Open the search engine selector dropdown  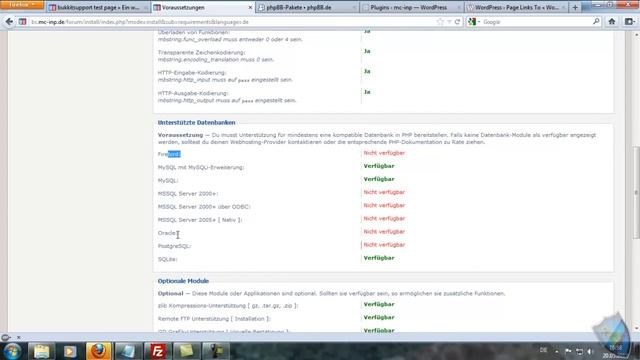[x=474, y=22]
